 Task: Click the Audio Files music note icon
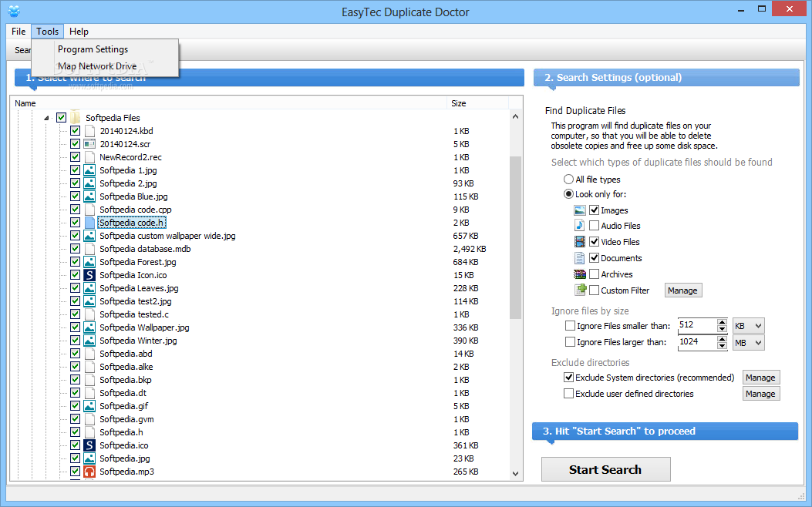579,226
